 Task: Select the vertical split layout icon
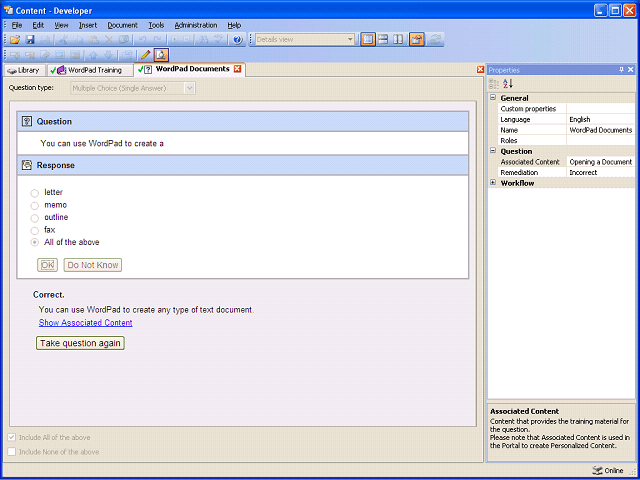(398, 40)
